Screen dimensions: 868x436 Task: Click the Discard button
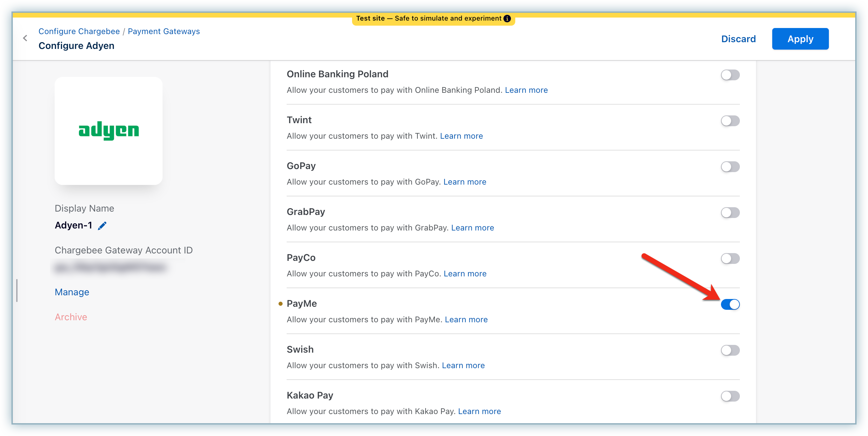click(739, 39)
